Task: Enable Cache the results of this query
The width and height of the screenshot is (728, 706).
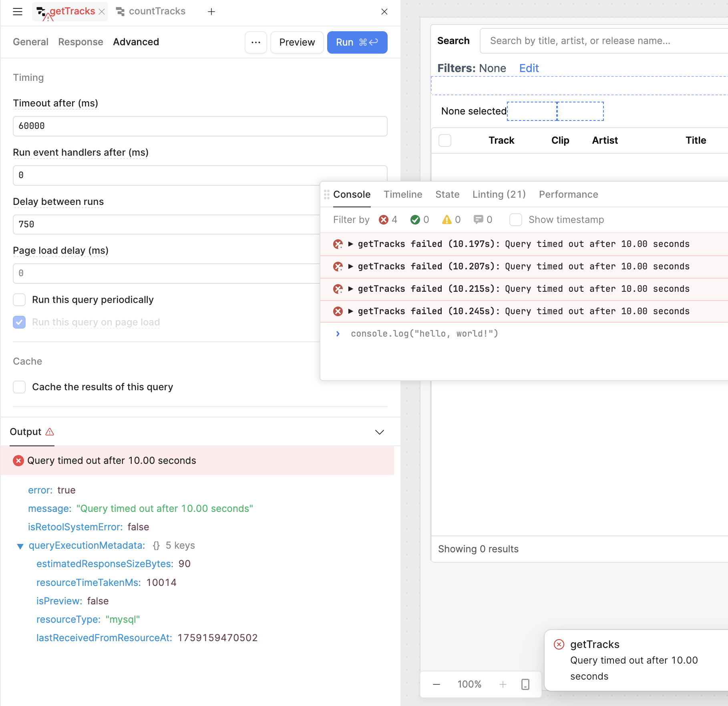Action: pos(19,387)
